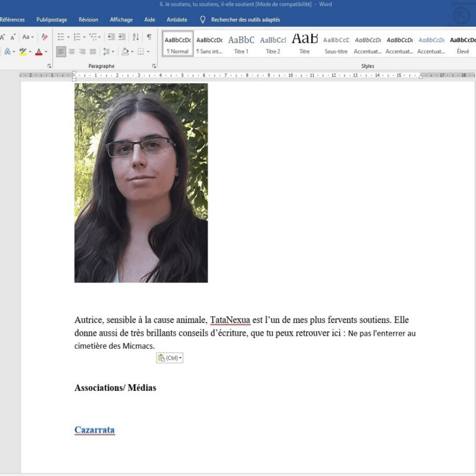Click the Clear All Formatting eraser icon
The image size is (476, 476).
coord(45,37)
